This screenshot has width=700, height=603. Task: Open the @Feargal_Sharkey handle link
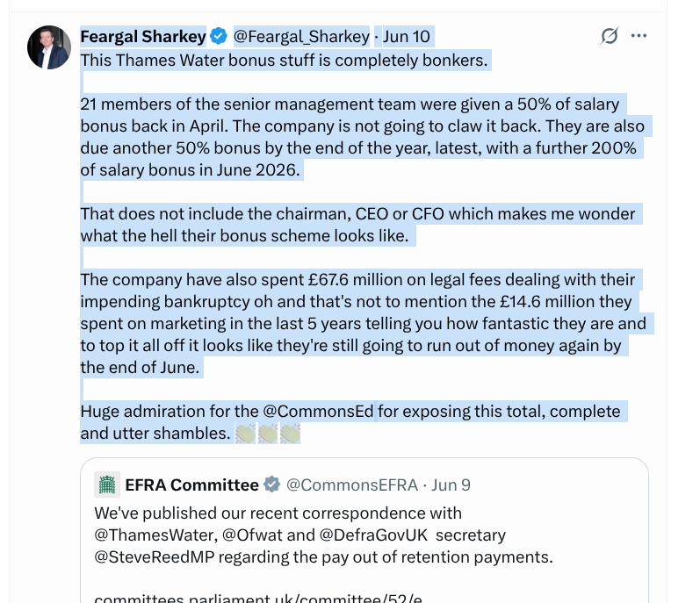coord(301,37)
